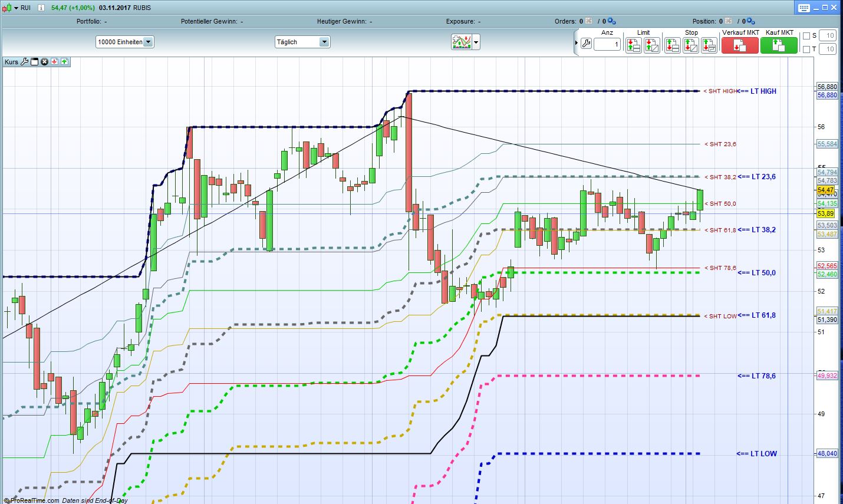This screenshot has width=843, height=504.
Task: Click second Stop order icon
Action: 691,45
